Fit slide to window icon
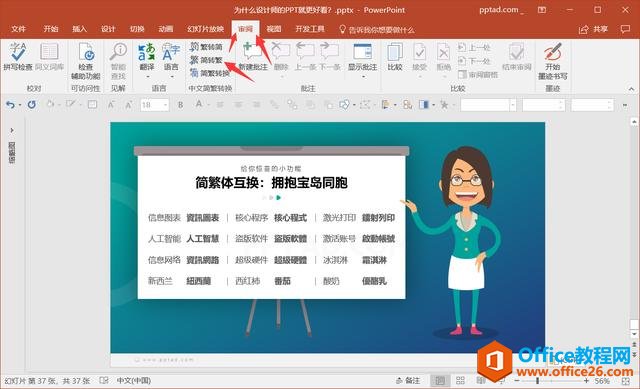This screenshot has height=389, width=640. pos(626,381)
